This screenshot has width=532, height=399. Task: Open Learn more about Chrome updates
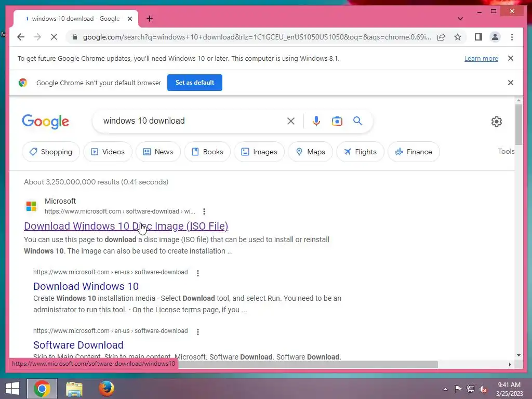[481, 58]
